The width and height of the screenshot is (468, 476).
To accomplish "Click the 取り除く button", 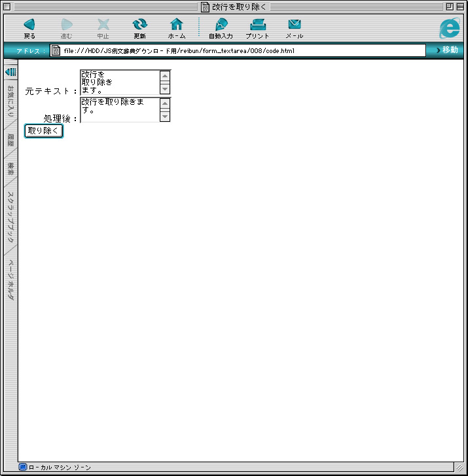I will (44, 131).
